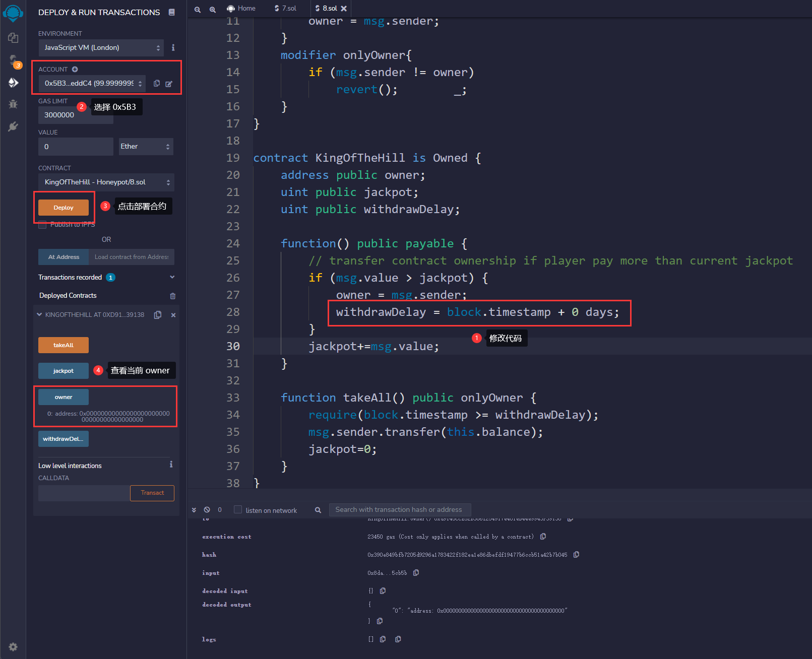Open the Settings gear icon

click(13, 647)
